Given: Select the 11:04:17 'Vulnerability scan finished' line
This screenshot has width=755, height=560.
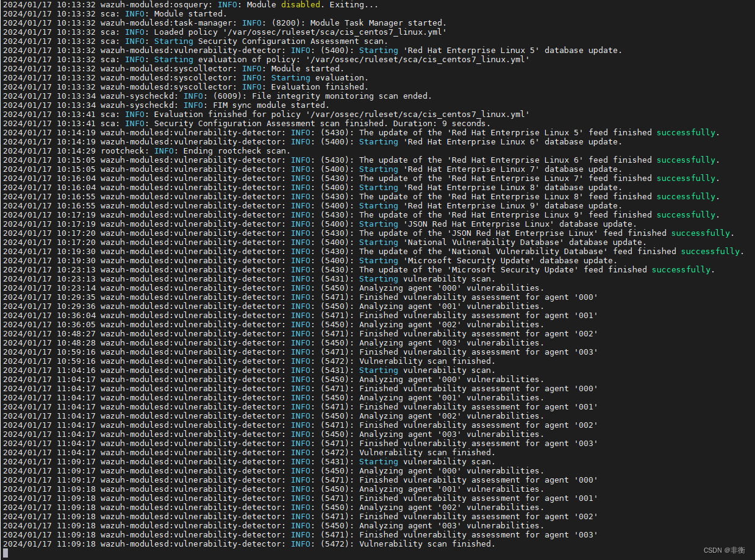Looking at the screenshot, I should tap(249, 453).
